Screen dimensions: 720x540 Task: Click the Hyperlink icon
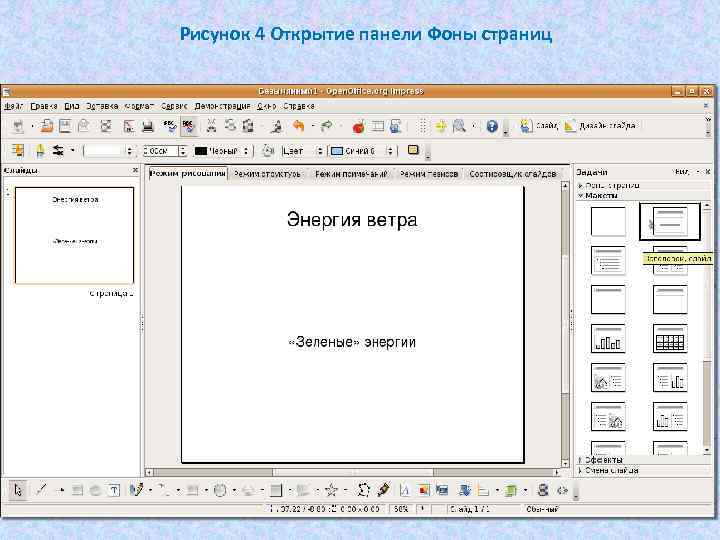396,126
